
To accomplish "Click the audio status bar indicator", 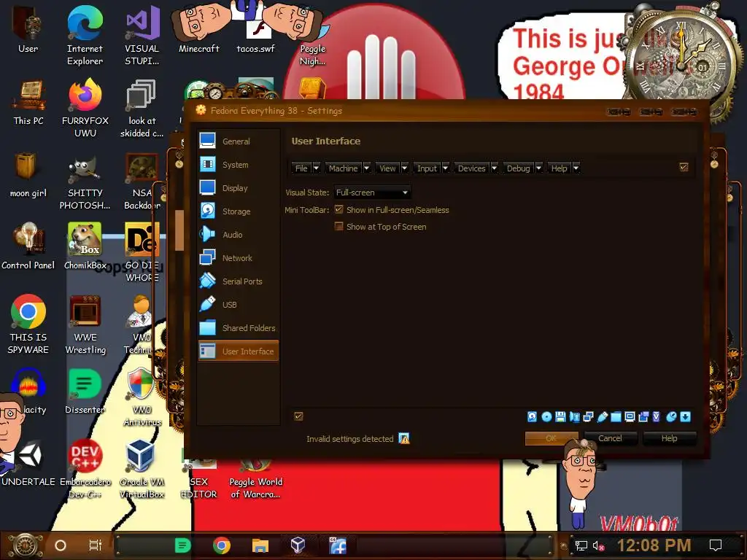I will pyautogui.click(x=575, y=417).
